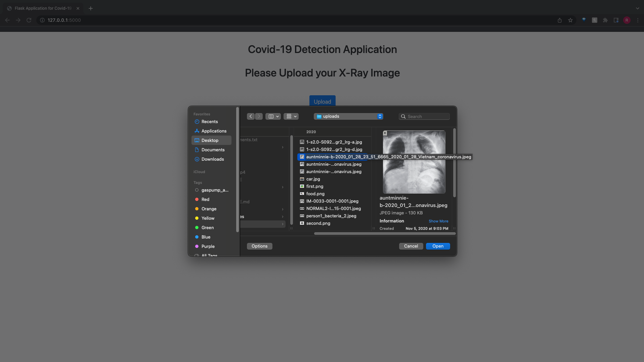Choose the Yellow tag
The width and height of the screenshot is (644, 362).
(x=211, y=218)
